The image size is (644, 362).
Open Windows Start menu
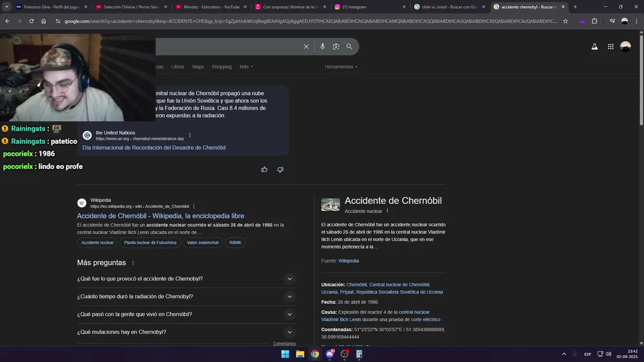285,354
